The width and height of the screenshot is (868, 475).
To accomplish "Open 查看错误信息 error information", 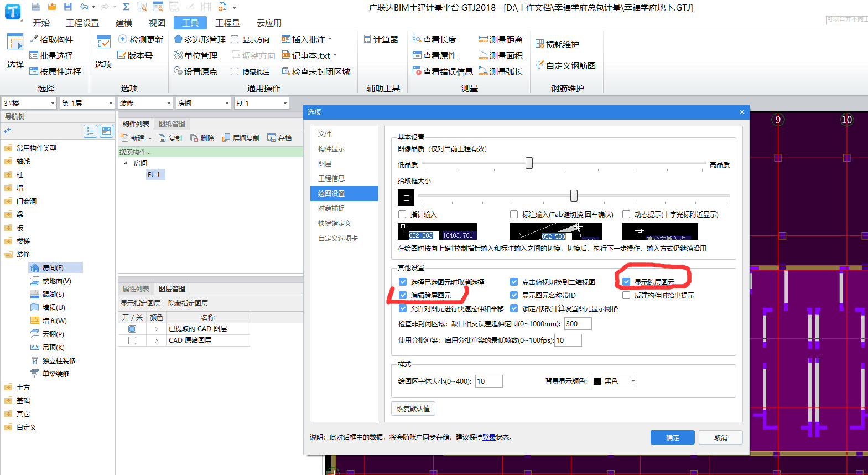I will click(443, 71).
